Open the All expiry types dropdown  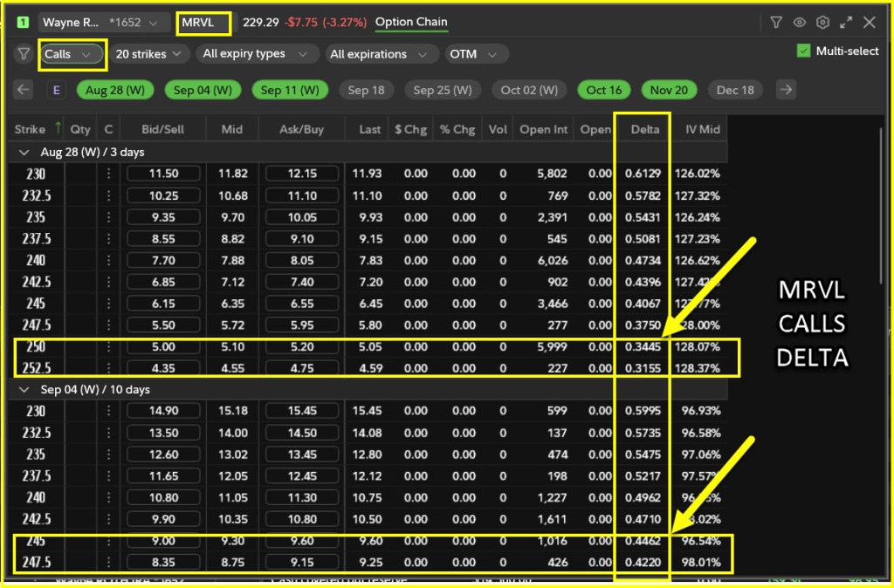coord(258,54)
